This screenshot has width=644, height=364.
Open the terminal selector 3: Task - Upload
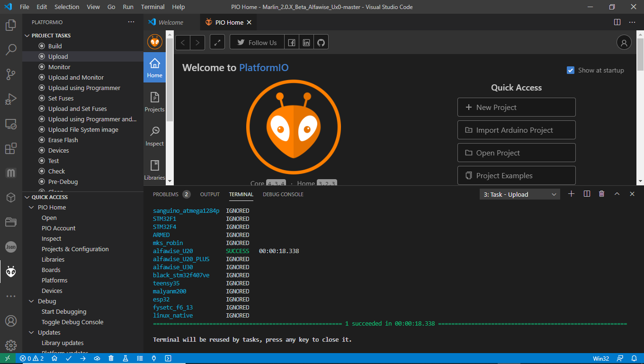520,194
